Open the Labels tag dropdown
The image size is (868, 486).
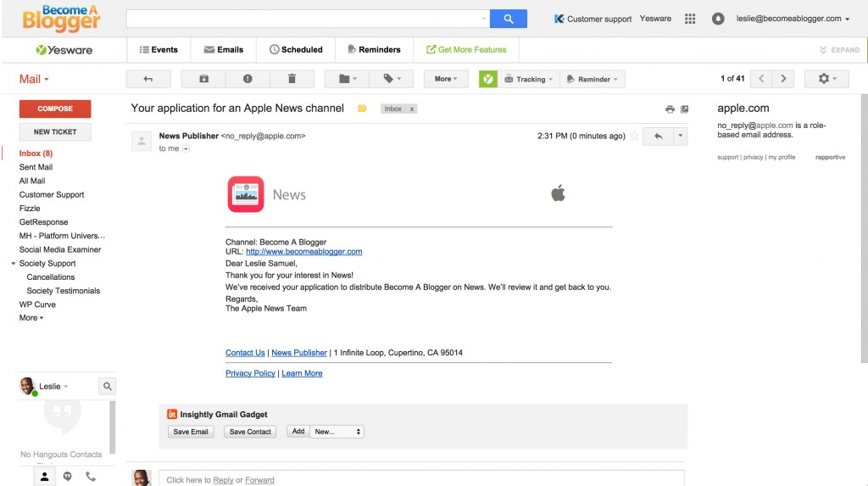(392, 79)
